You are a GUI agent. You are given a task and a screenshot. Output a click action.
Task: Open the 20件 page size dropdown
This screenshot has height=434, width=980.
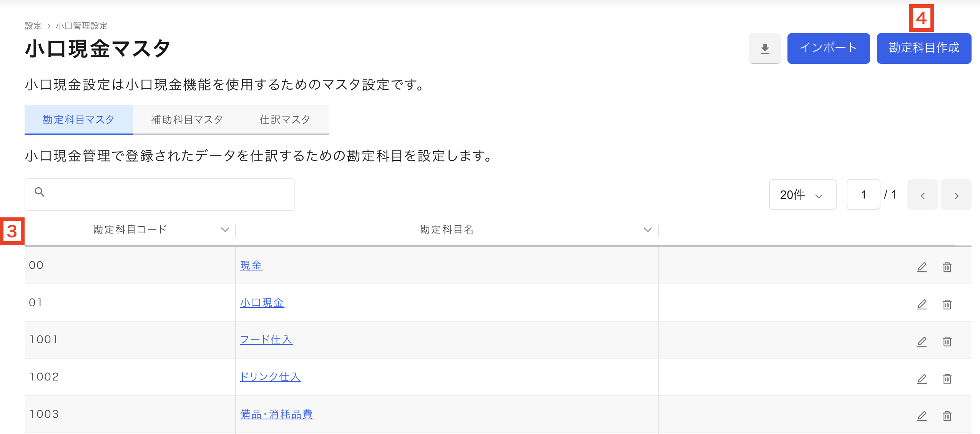[802, 195]
